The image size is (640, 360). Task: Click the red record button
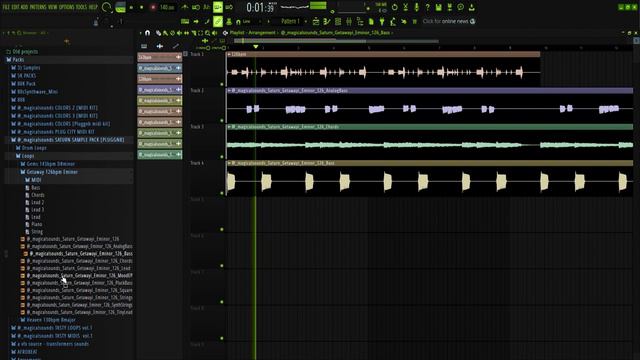[x=153, y=7]
